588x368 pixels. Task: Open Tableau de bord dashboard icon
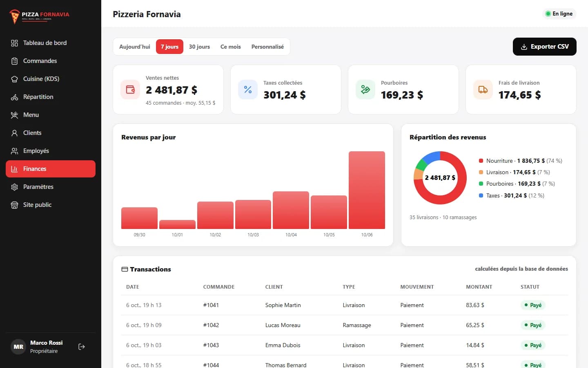point(14,43)
